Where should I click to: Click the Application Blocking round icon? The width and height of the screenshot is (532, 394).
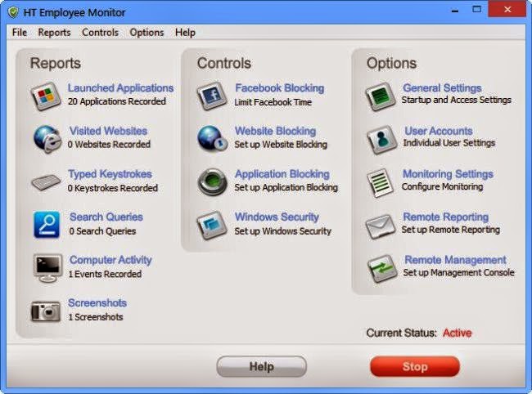coord(213,182)
